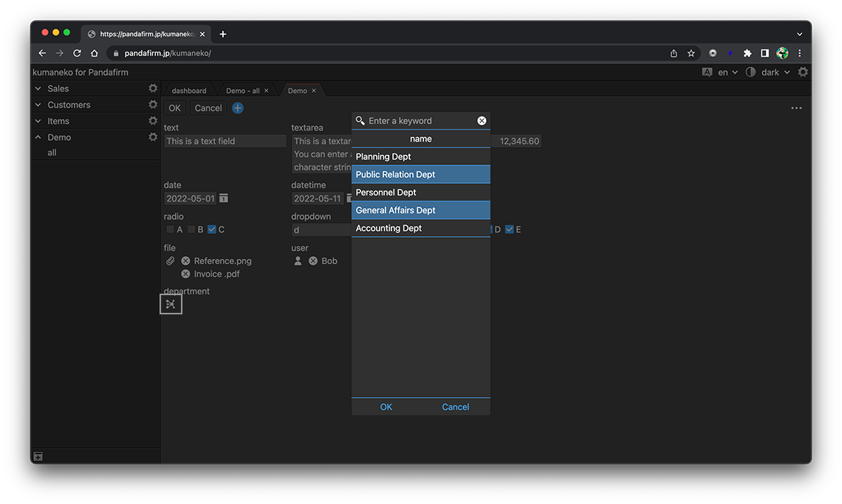The height and width of the screenshot is (504, 842).
Task: Remove user Bob from the user field
Action: 313,261
